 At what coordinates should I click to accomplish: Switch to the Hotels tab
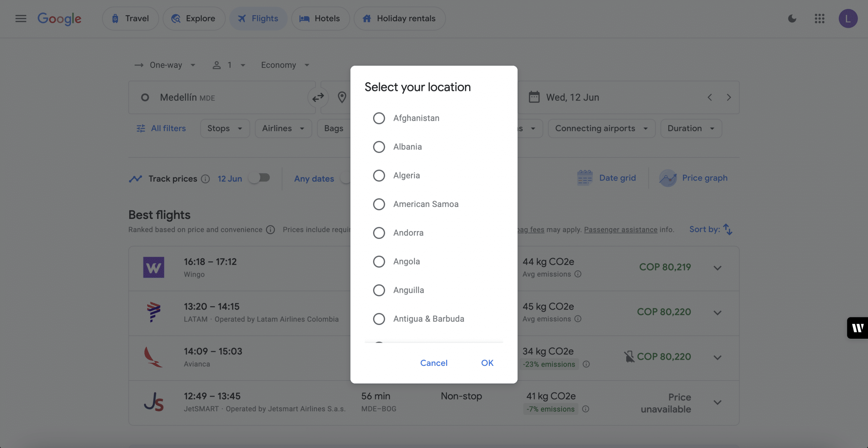coord(320,18)
